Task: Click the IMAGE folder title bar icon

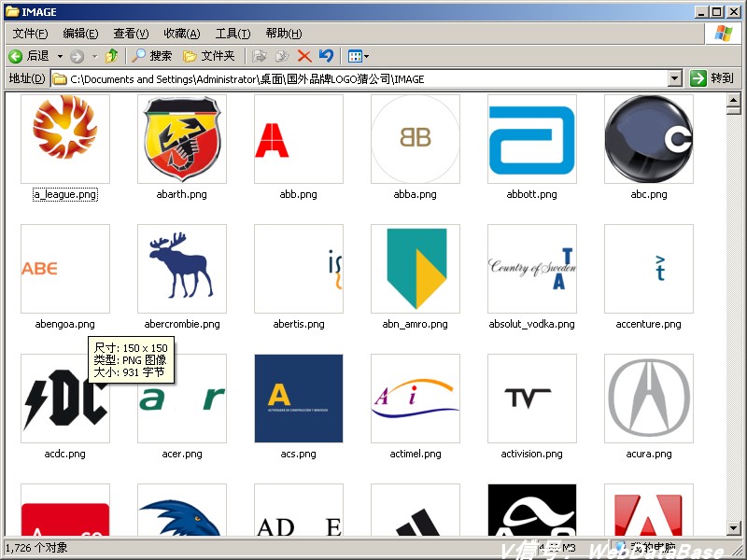Action: pos(12,11)
